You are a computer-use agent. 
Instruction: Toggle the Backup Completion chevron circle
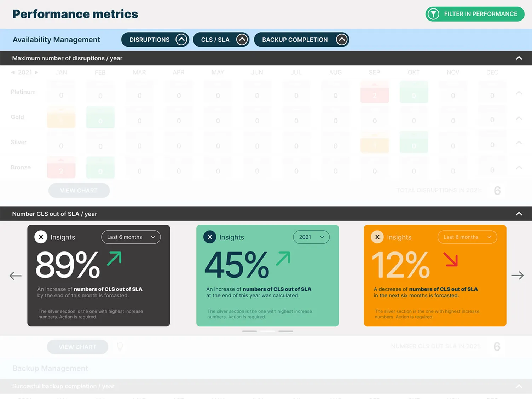[341, 40]
